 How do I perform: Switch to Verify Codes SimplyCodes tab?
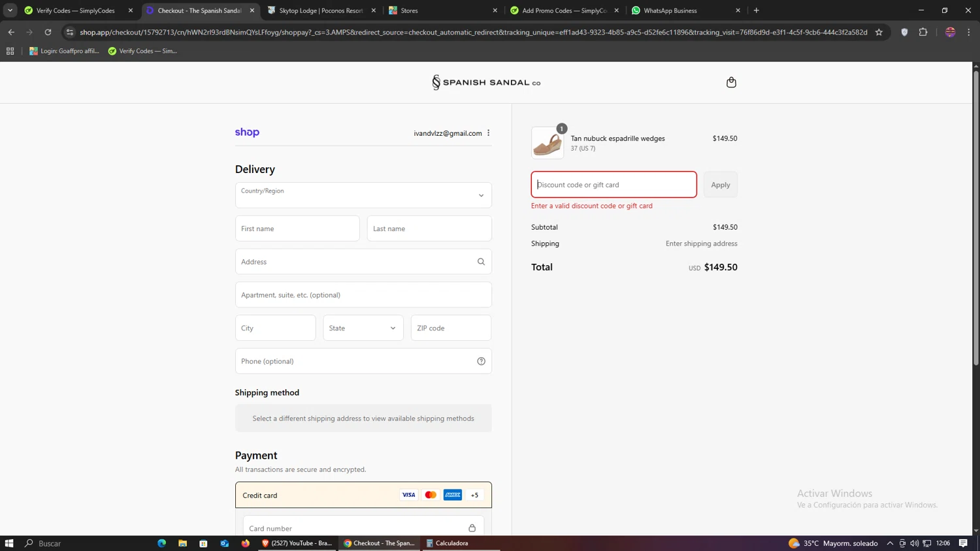(77, 10)
